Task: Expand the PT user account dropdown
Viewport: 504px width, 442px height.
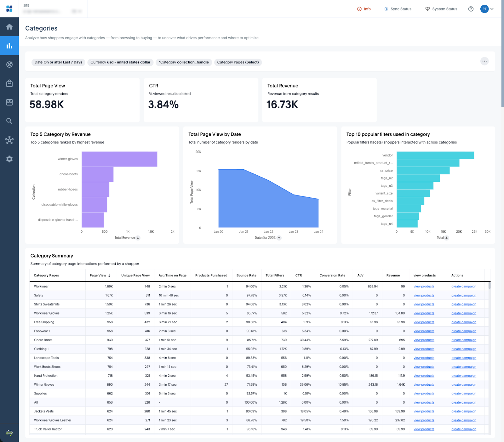Action: coord(487,9)
